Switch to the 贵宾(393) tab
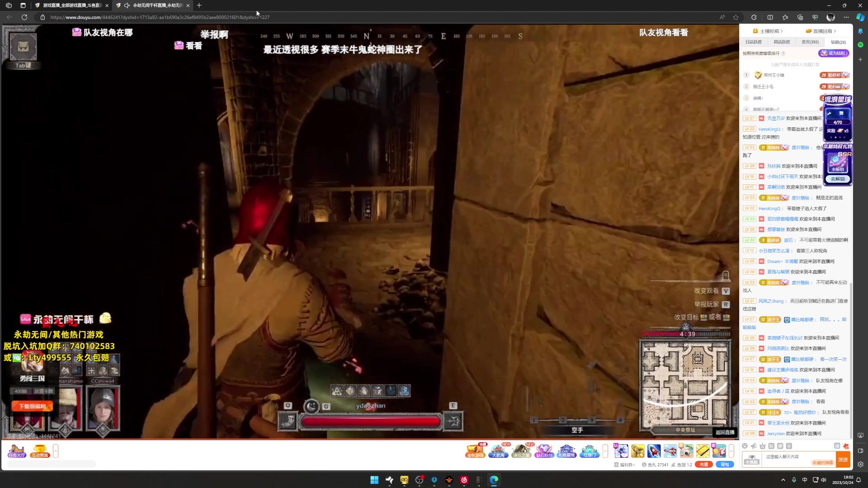 pos(810,42)
